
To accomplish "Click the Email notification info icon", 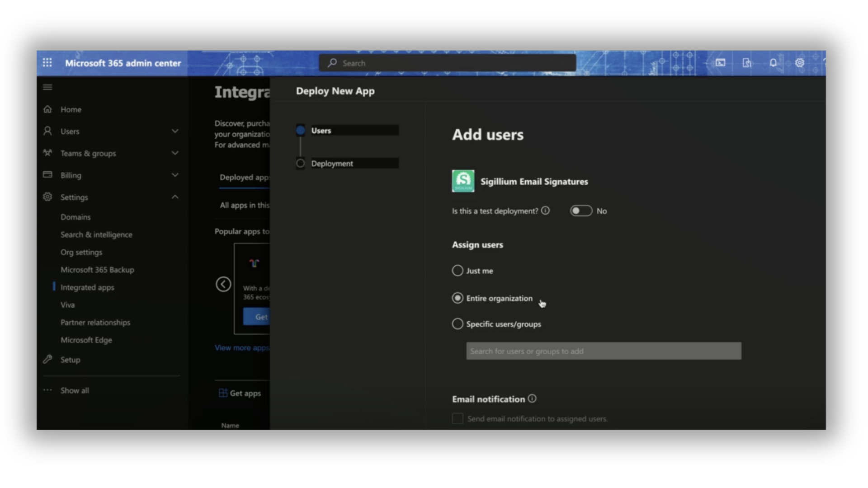I will tap(532, 399).
